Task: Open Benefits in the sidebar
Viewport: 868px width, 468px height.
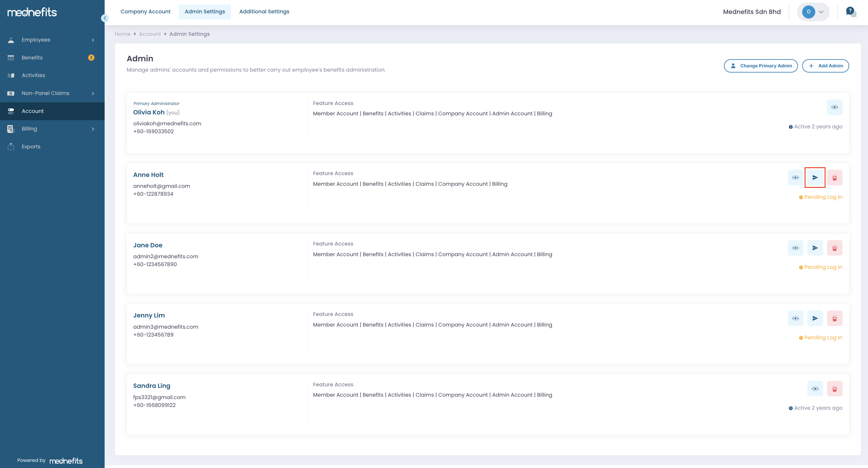Action: [x=52, y=58]
